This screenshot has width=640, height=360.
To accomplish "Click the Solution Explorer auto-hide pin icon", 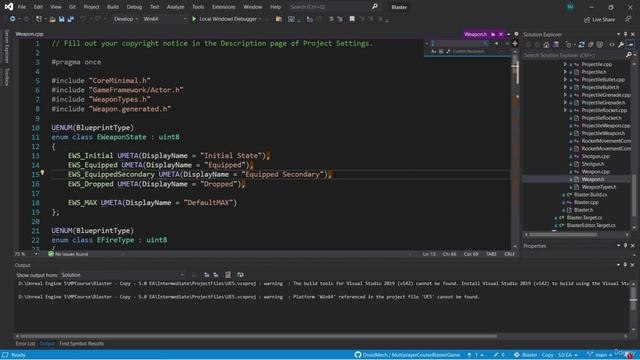I will [625, 34].
